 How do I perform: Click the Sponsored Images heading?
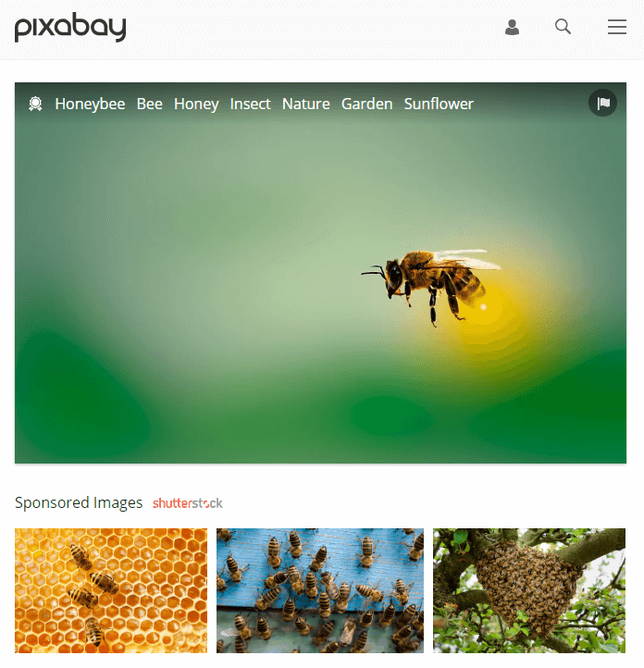pos(79,502)
